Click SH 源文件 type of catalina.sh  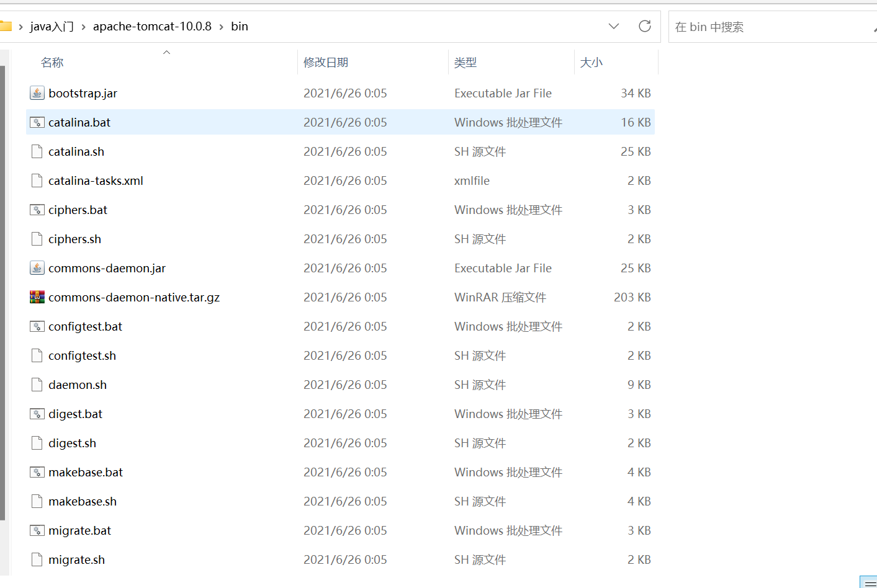(480, 151)
